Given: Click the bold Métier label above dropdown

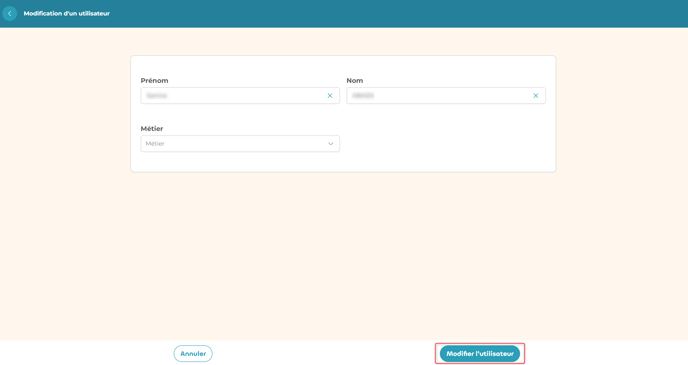Looking at the screenshot, I should click(152, 129).
